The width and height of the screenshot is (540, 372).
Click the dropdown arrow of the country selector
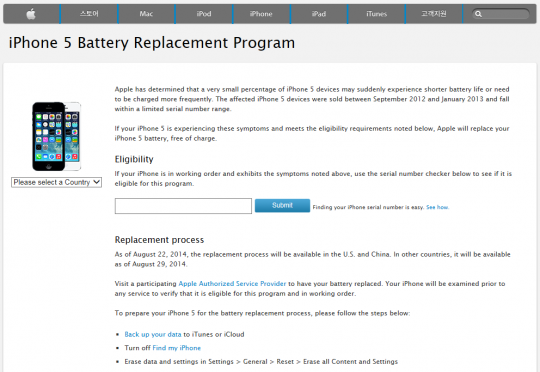[x=97, y=182]
